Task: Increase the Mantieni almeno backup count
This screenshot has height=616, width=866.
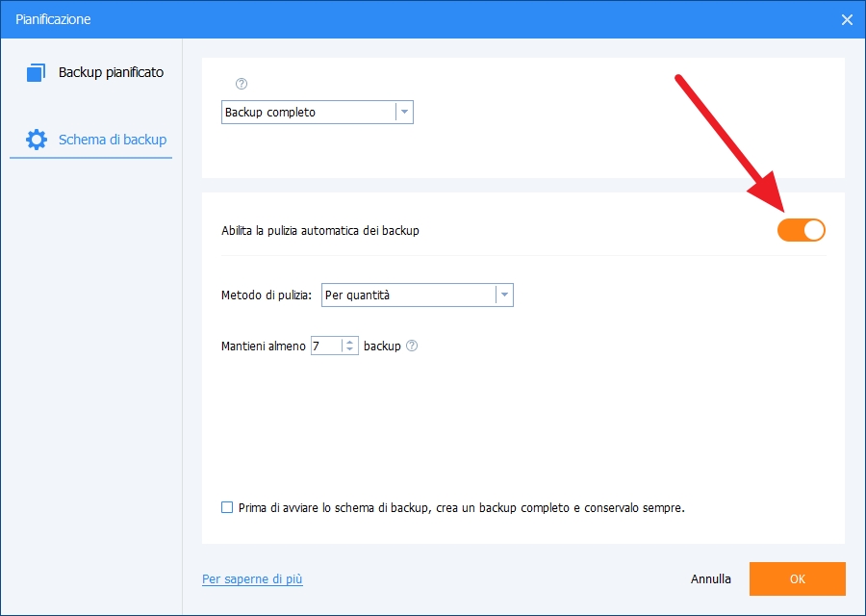Action: [x=349, y=342]
